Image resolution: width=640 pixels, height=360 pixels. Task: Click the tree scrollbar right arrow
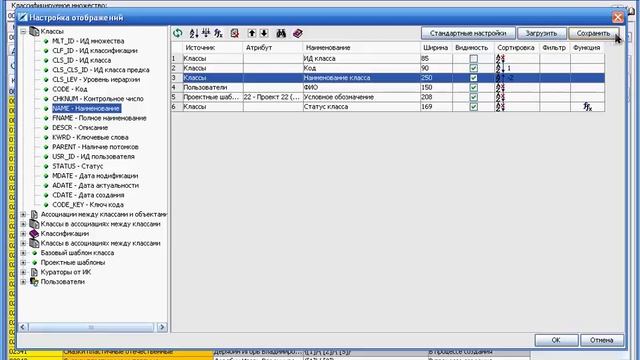[x=162, y=327]
